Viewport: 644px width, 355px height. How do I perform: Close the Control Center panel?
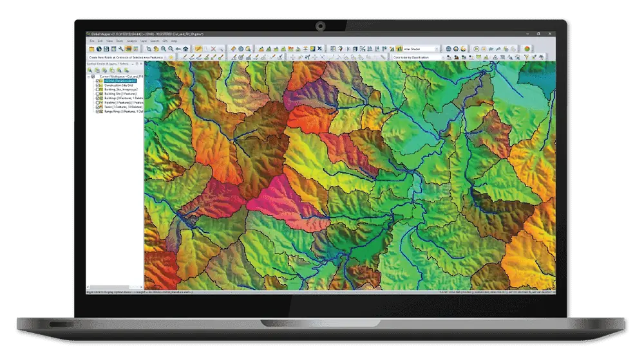click(141, 64)
